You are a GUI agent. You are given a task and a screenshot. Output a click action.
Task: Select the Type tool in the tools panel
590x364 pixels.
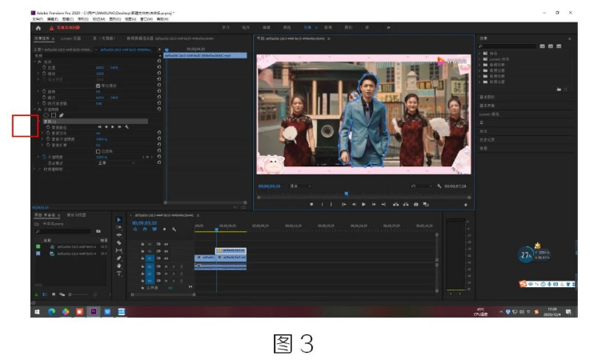click(119, 274)
